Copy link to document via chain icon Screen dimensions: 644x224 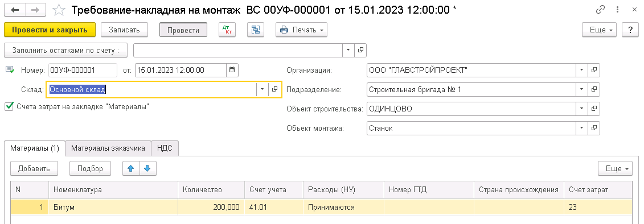(x=601, y=10)
